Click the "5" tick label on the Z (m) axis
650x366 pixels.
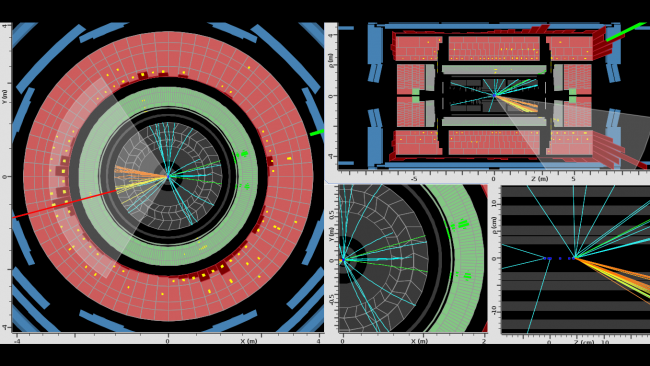pos(573,179)
